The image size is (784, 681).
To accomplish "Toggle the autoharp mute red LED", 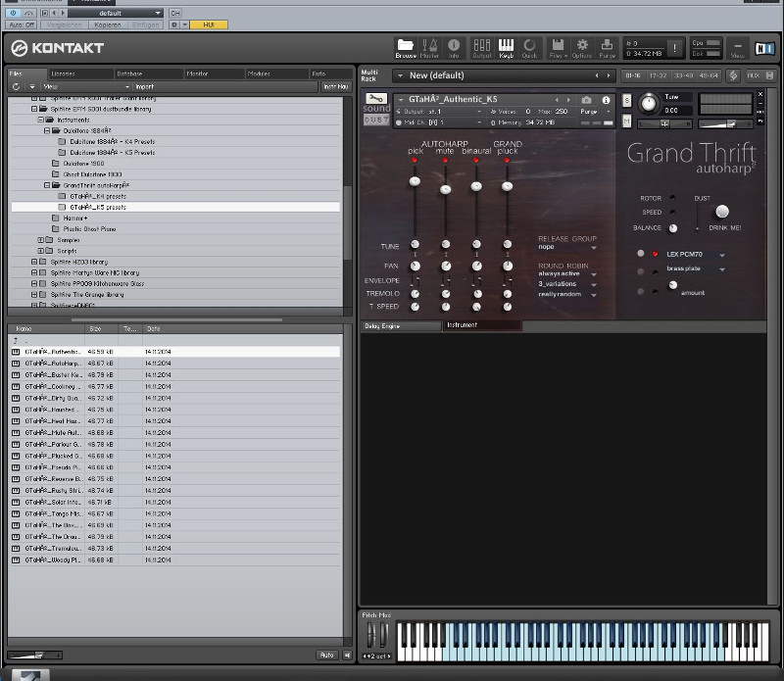I will [445, 160].
